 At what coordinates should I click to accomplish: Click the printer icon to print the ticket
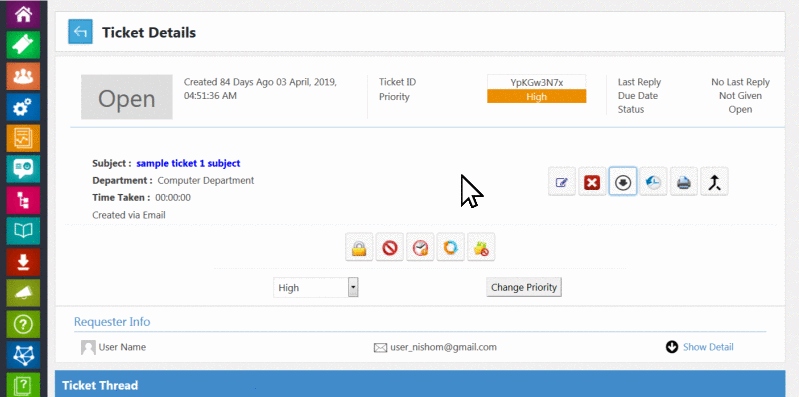pos(684,181)
